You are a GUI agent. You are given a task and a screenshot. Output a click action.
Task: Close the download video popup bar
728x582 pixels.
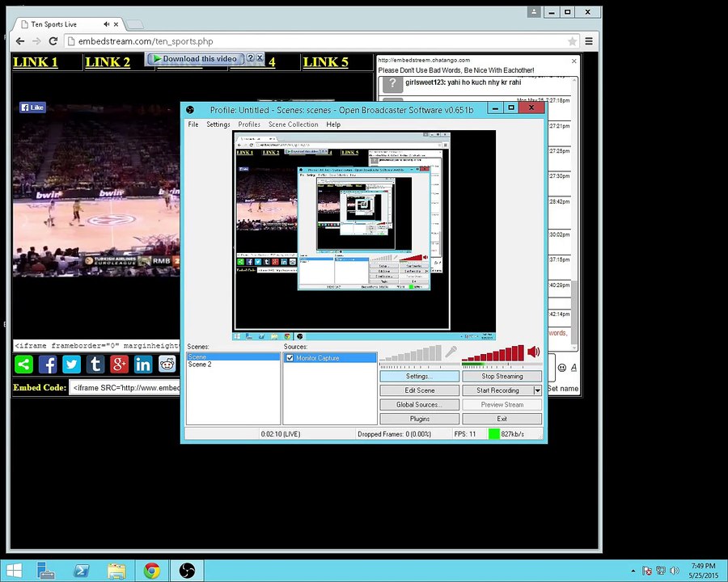260,58
